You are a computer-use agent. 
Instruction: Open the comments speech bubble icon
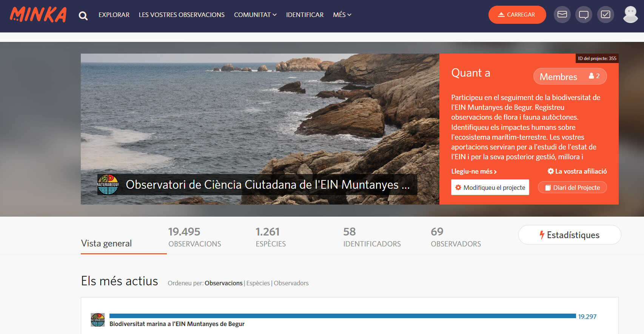pyautogui.click(x=584, y=15)
